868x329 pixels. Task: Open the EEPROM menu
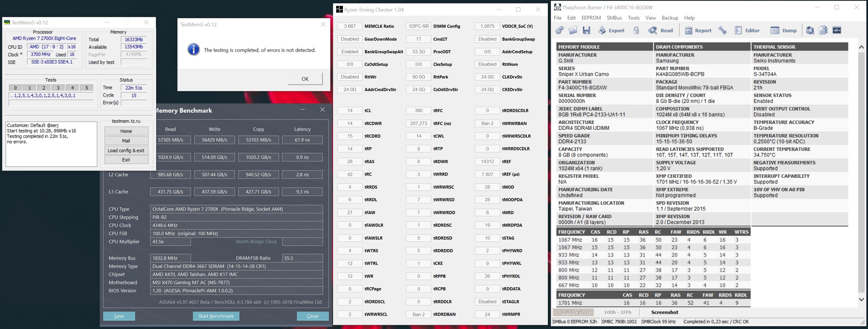(x=591, y=18)
